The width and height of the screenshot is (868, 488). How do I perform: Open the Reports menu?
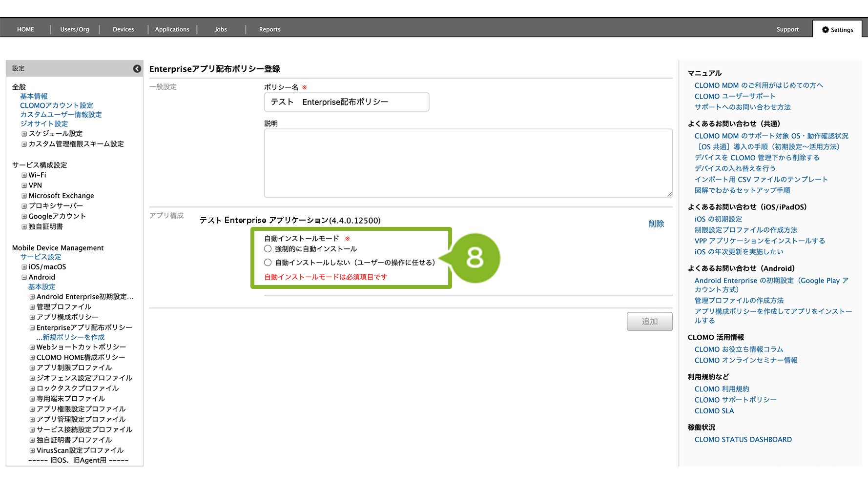click(269, 30)
